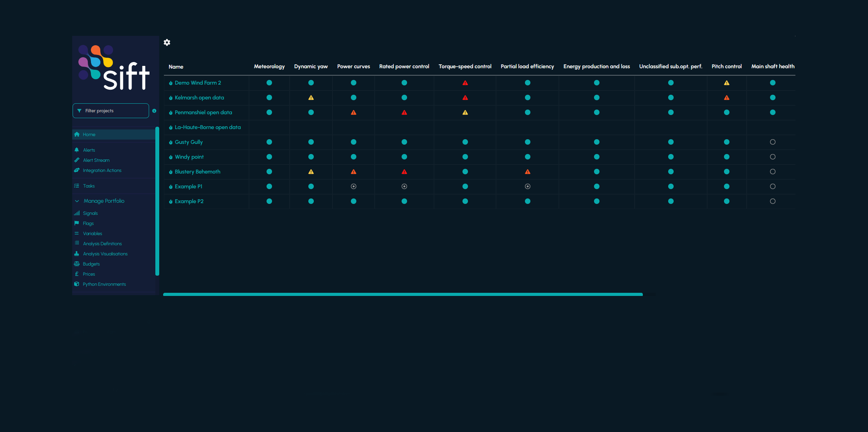Open Integration Actions page

(x=102, y=170)
